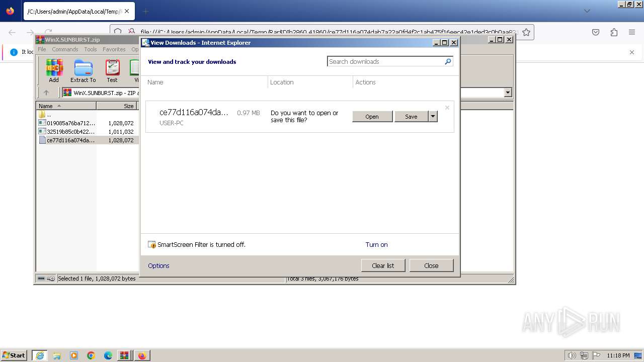Click the Save button for the download
Viewport: 644px width, 362px height.
(x=411, y=117)
